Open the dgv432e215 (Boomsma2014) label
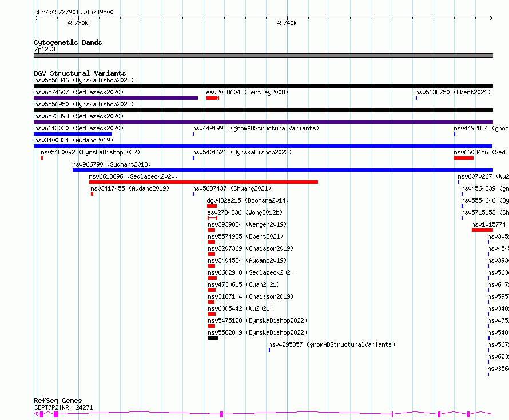This screenshot has height=420, width=509. click(248, 200)
